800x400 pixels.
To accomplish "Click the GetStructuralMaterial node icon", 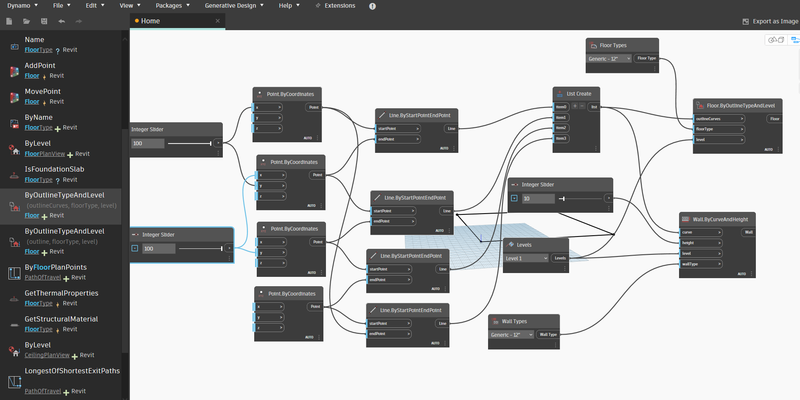I will tap(14, 325).
